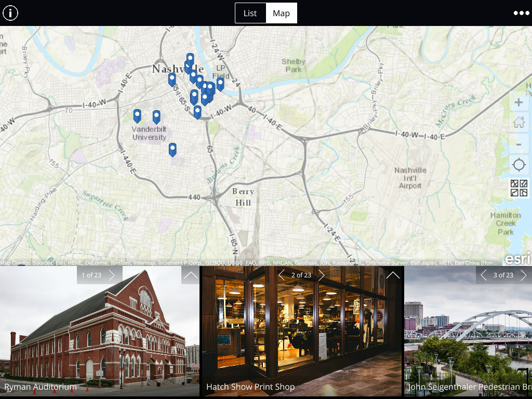The height and width of the screenshot is (399, 532).
Task: Zoom out with the minus button
Action: point(519,144)
